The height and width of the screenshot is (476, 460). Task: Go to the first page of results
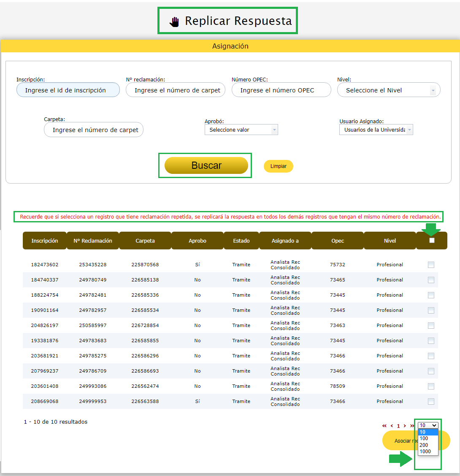coord(384,426)
